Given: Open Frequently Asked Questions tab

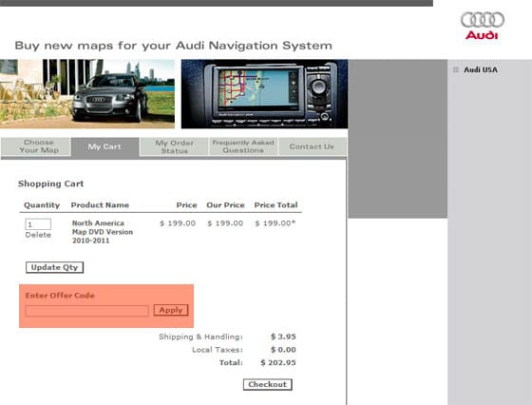Looking at the screenshot, I should point(243,146).
